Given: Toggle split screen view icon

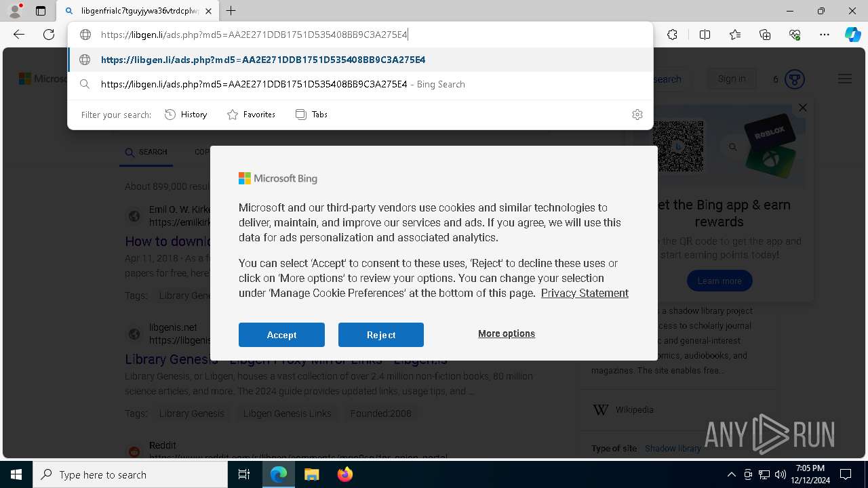Looking at the screenshot, I should coord(705,35).
